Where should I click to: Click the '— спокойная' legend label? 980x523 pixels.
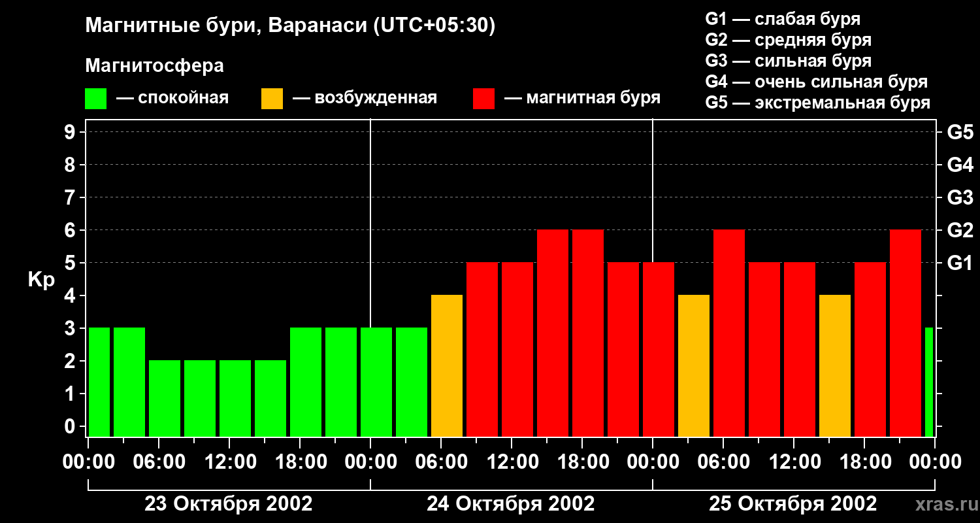pyautogui.click(x=172, y=98)
